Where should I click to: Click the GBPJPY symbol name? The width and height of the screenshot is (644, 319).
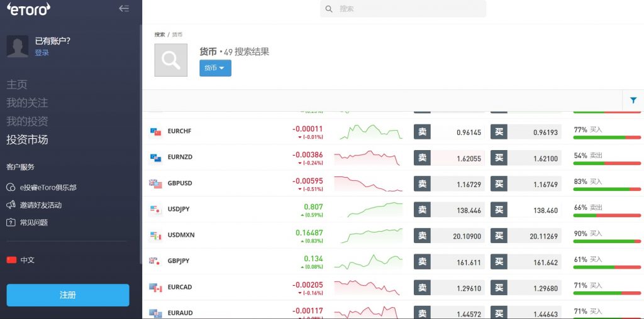click(179, 261)
